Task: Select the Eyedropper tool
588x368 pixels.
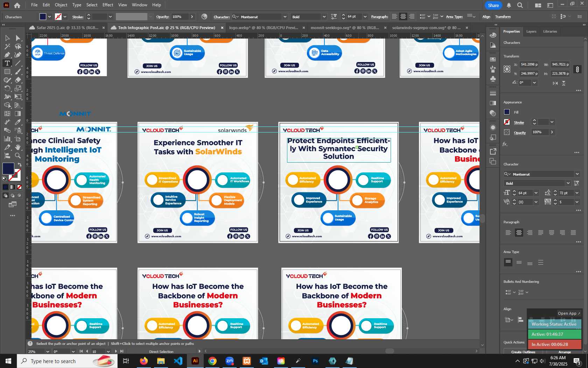Action: coord(18,122)
